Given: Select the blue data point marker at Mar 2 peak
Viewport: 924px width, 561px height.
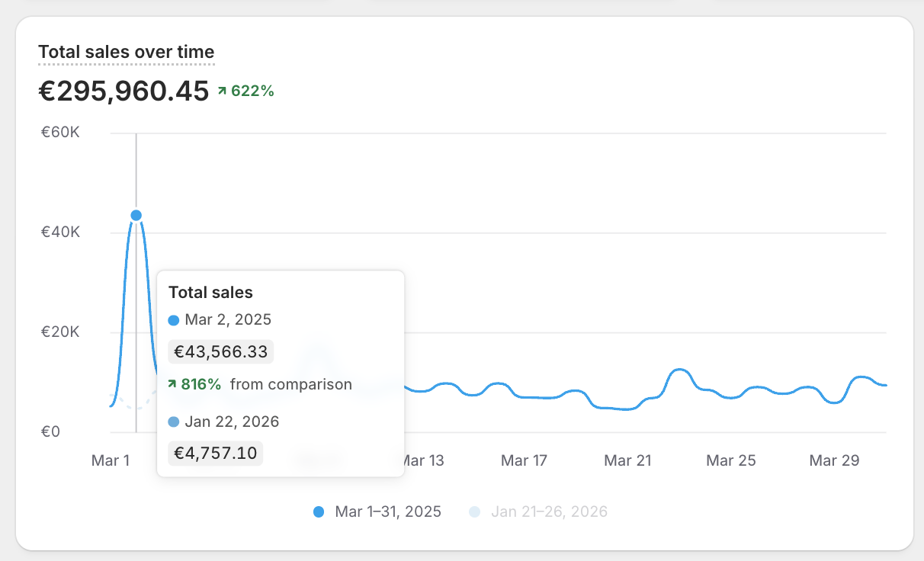Looking at the screenshot, I should (x=136, y=215).
